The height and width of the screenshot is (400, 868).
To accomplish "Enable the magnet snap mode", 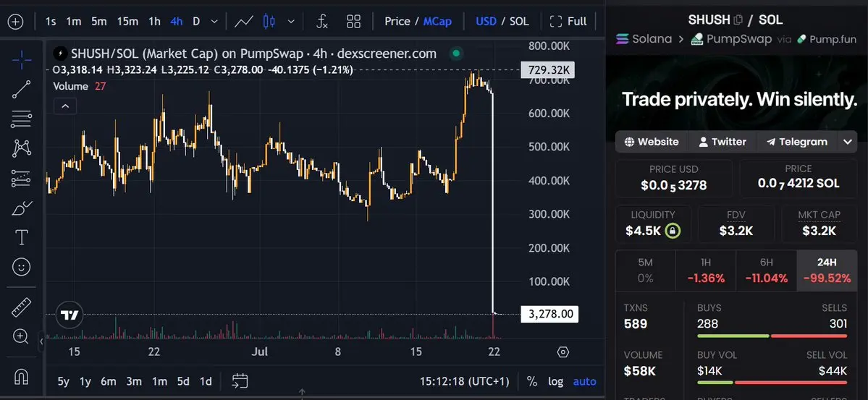I will click(x=21, y=377).
